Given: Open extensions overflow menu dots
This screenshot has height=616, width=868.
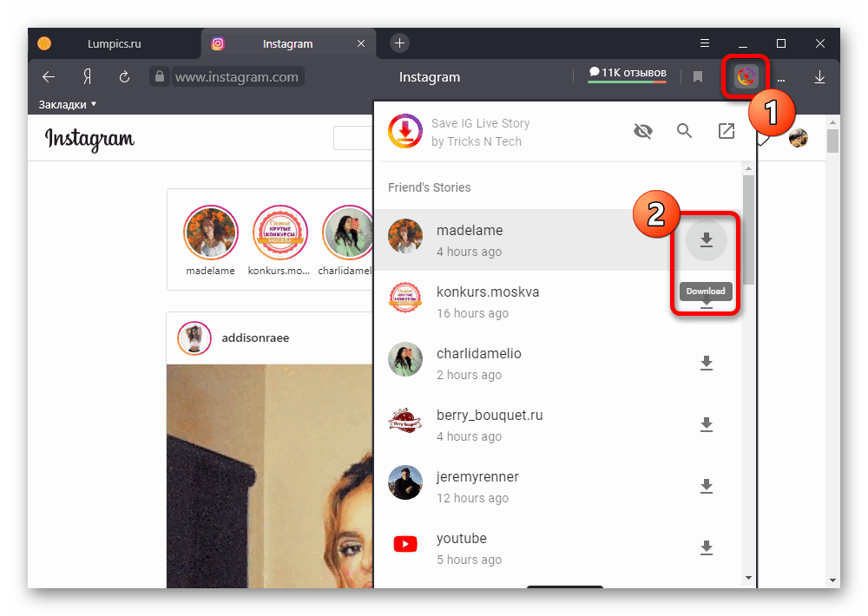Looking at the screenshot, I should tap(781, 80).
